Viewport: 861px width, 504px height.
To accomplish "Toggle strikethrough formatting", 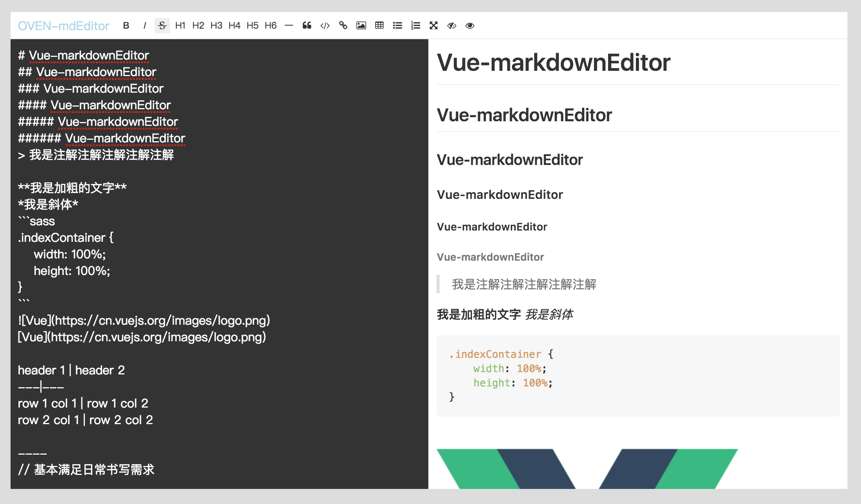I will [x=162, y=25].
